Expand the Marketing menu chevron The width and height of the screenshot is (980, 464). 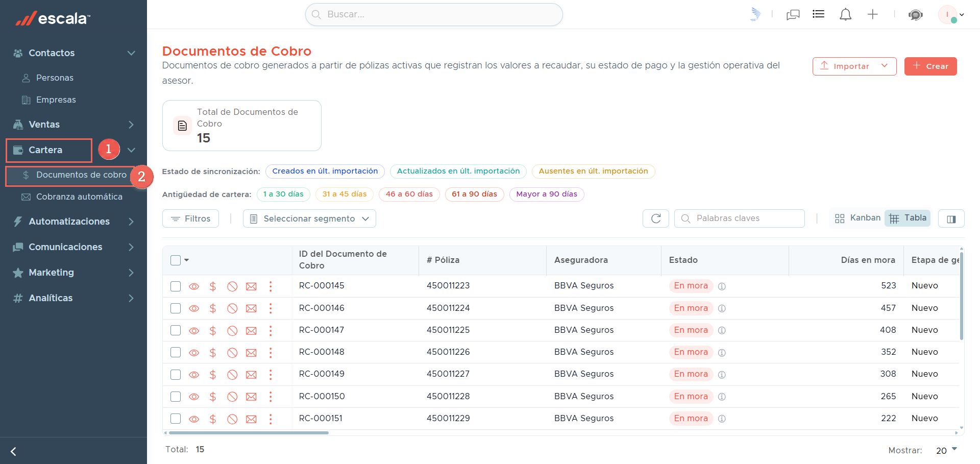tap(131, 273)
